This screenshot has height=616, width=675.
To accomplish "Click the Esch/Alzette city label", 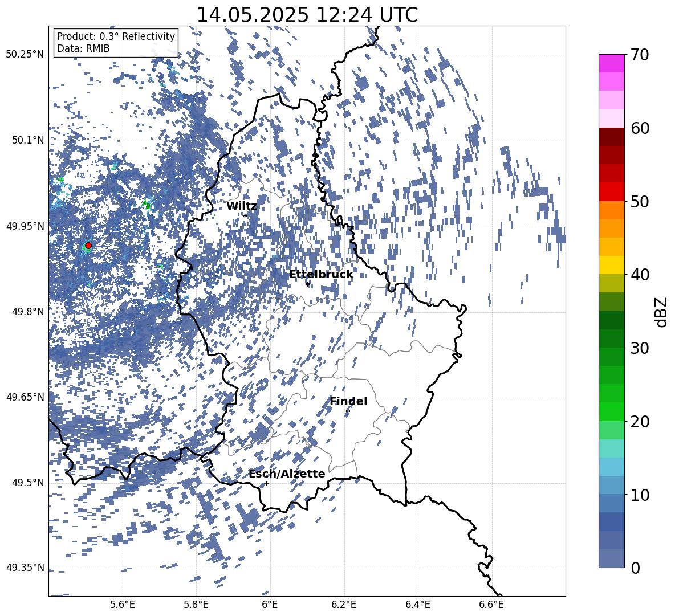I will (x=287, y=474).
